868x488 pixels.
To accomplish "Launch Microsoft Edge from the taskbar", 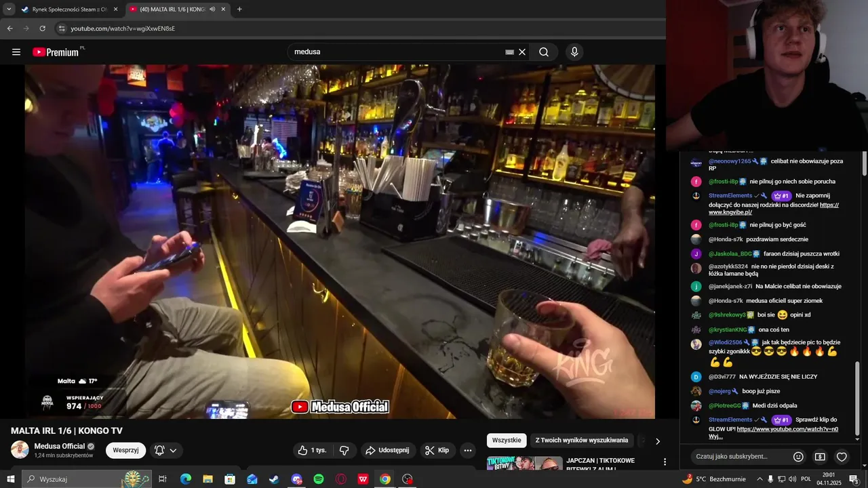I will (x=185, y=479).
